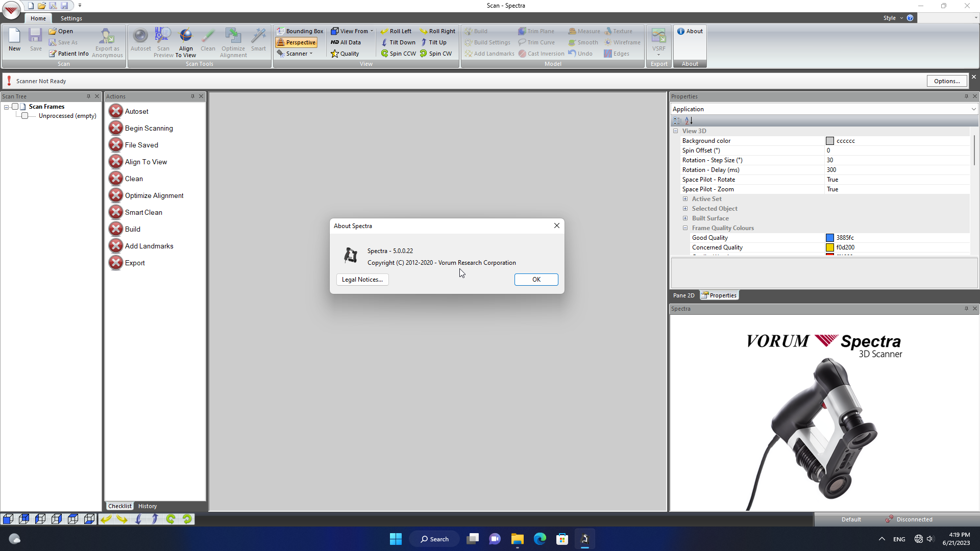The height and width of the screenshot is (551, 980).
Task: Click Legal Notices... in About dialog
Action: coord(362,280)
